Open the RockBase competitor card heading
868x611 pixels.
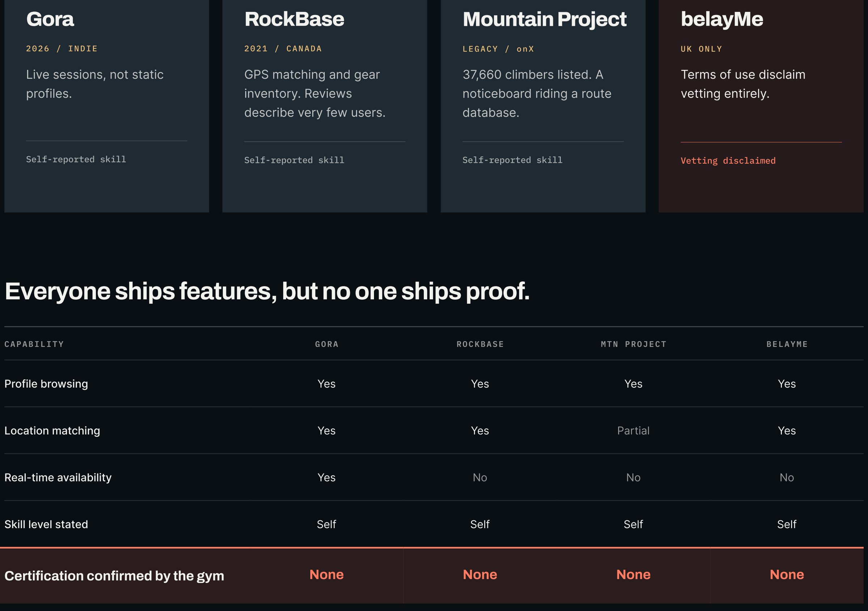[x=294, y=19]
